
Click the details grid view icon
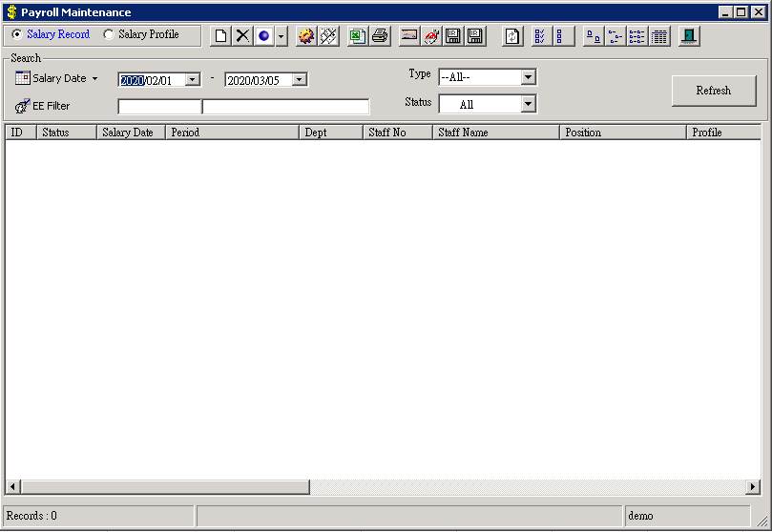coord(659,36)
